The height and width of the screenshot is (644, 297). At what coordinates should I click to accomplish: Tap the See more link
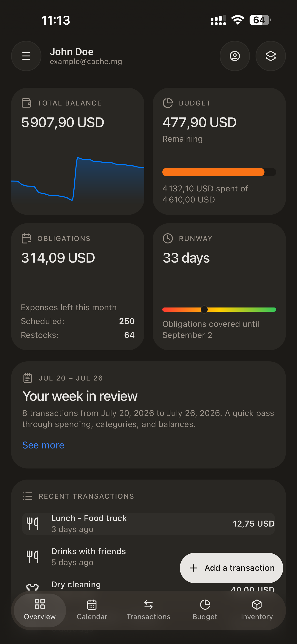[x=43, y=445]
